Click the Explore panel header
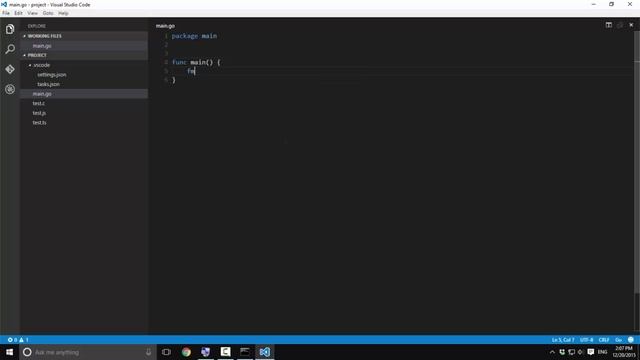Screen dimensions: 640x360 (x=37, y=26)
